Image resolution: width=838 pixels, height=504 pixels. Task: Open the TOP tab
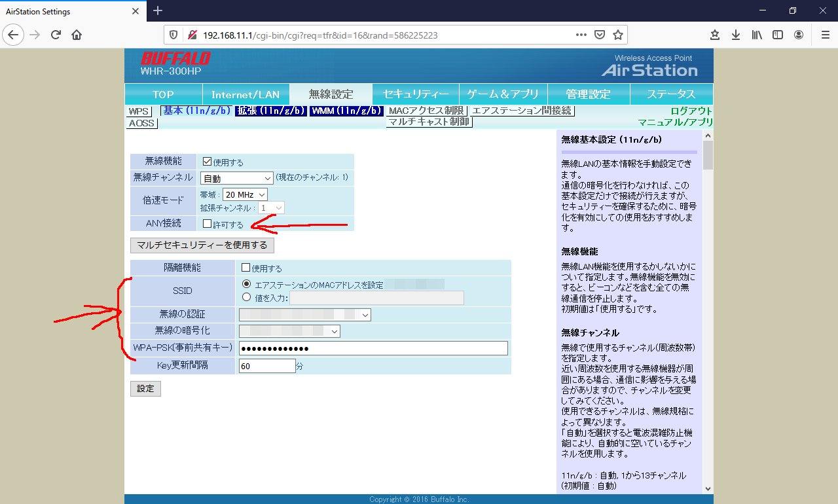(x=163, y=94)
